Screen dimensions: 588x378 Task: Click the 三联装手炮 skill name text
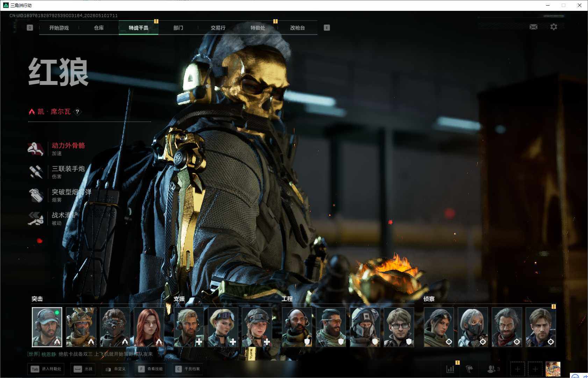click(68, 169)
